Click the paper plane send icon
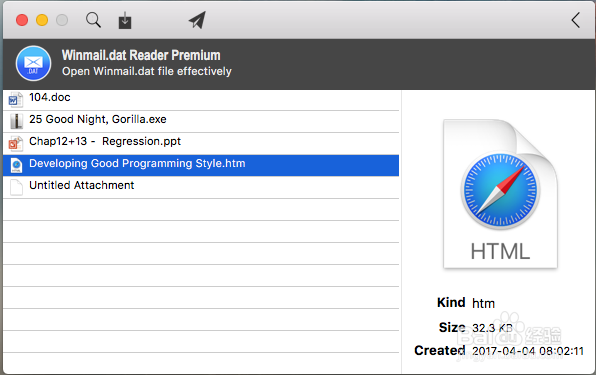 (197, 20)
